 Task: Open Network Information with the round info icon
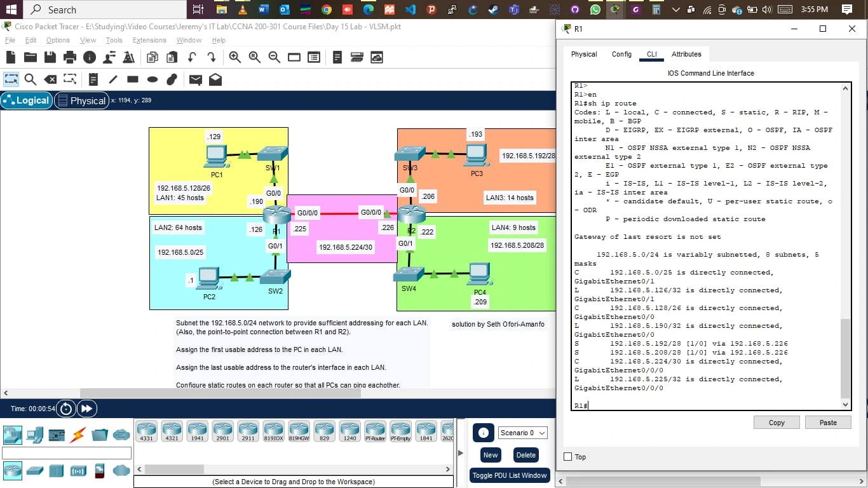coord(90,57)
